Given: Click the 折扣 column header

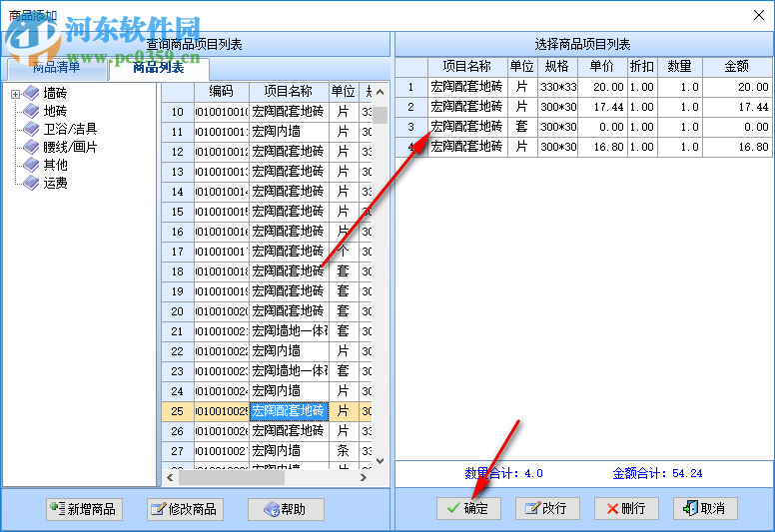Looking at the screenshot, I should pyautogui.click(x=642, y=67).
